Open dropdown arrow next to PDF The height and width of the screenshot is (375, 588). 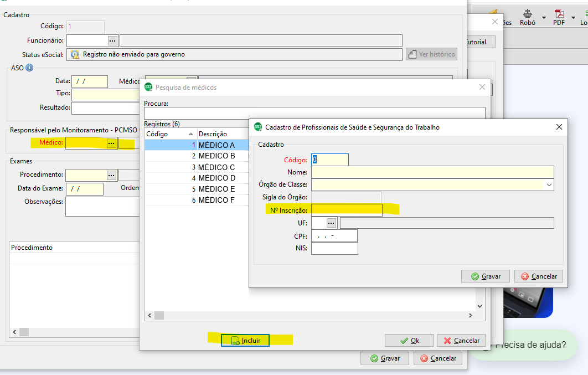click(573, 18)
